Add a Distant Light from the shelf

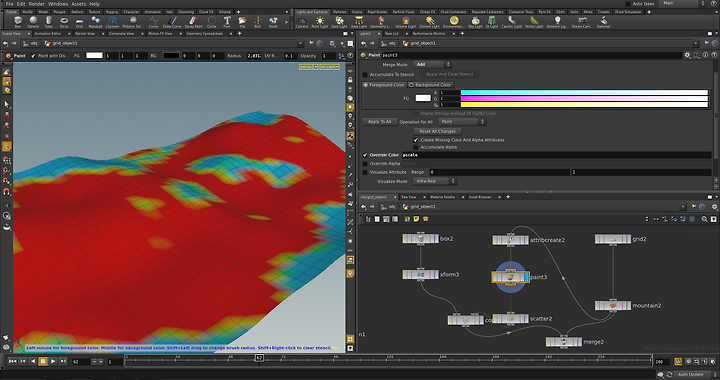(x=430, y=22)
